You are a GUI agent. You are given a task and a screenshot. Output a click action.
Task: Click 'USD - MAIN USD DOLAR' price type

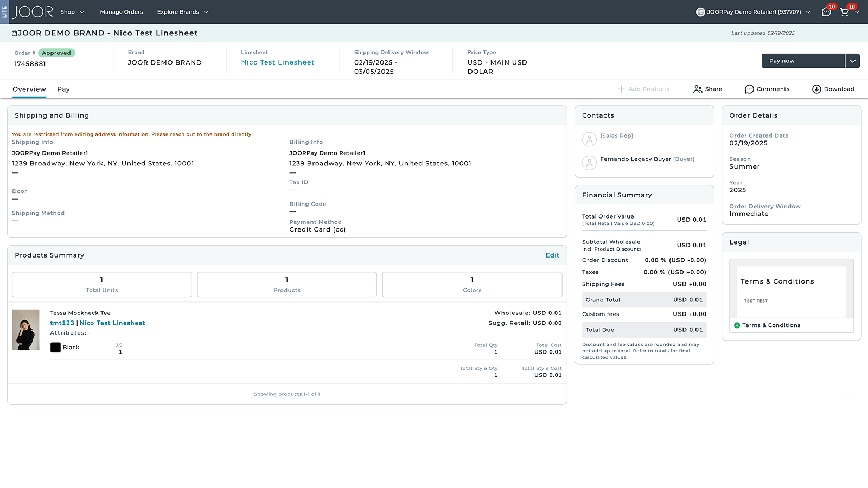[x=497, y=67]
